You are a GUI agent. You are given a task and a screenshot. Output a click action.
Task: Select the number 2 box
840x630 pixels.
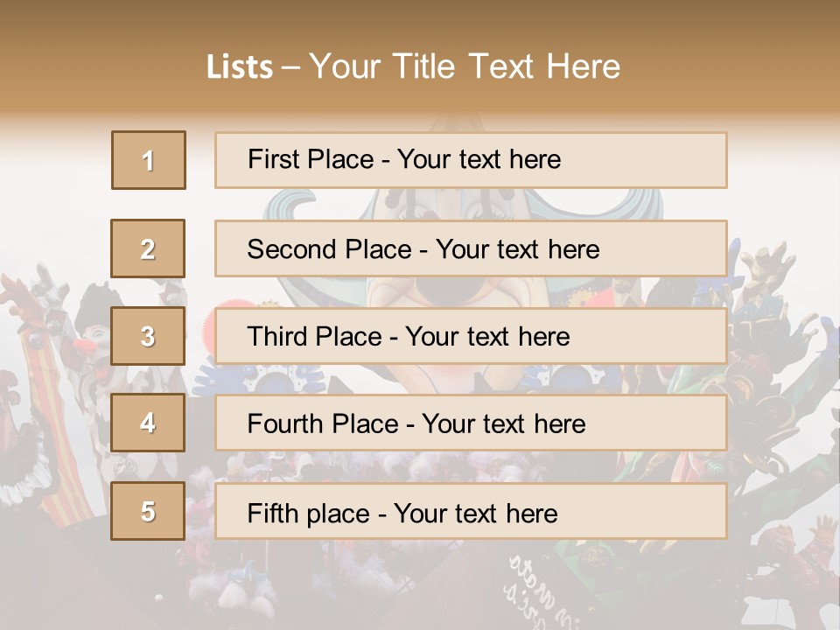pyautogui.click(x=148, y=248)
